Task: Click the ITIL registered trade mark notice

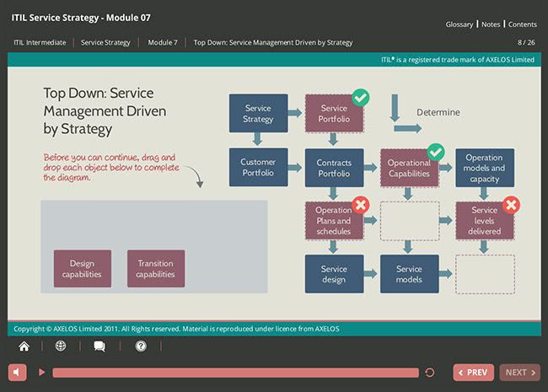Action: pos(458,60)
